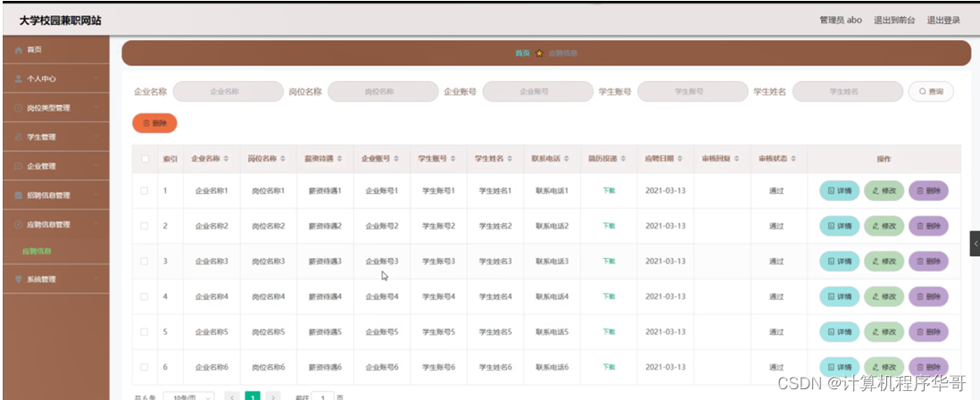Click the 企业账号 search input
Viewport: 980px width, 400px height.
537,91
